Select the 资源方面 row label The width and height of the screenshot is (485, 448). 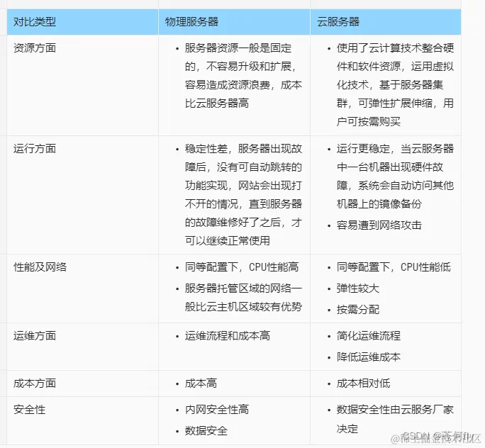(35, 48)
